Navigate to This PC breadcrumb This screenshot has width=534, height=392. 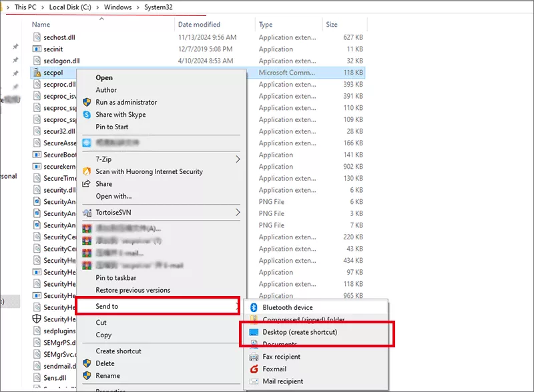pyautogui.click(x=25, y=7)
